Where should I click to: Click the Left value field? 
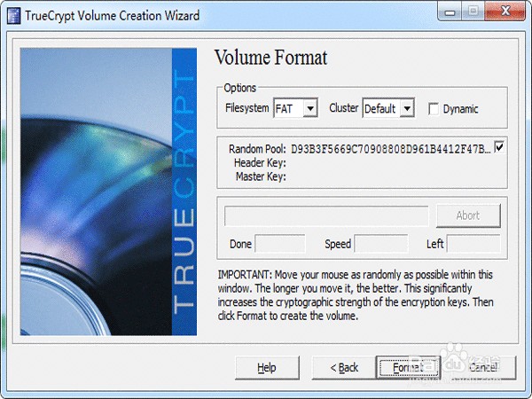tap(473, 244)
